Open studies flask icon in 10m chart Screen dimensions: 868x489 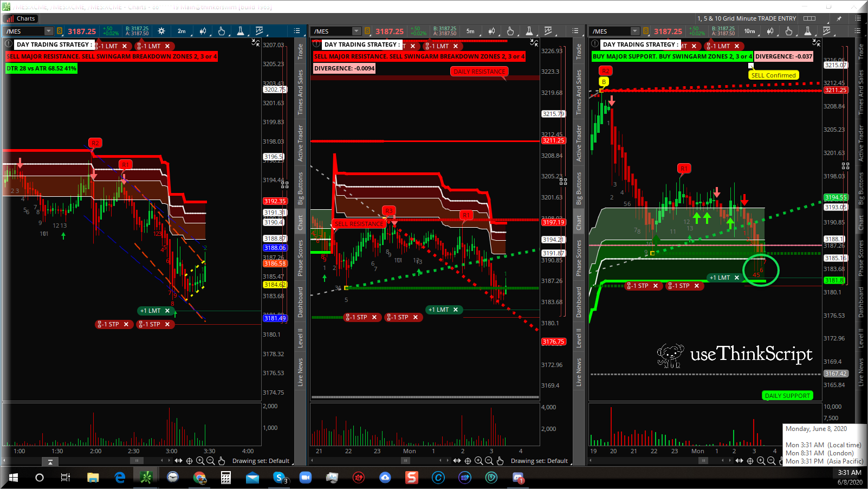coord(808,31)
